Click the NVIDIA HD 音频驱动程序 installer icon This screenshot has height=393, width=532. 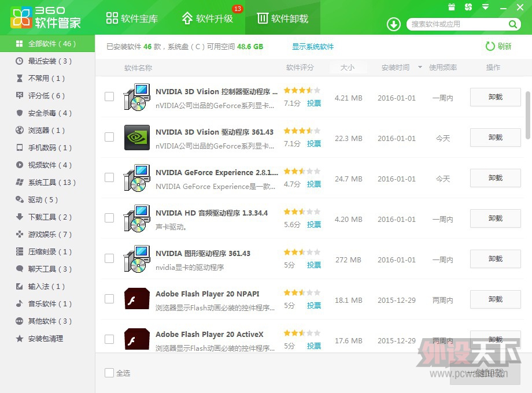[136, 218]
